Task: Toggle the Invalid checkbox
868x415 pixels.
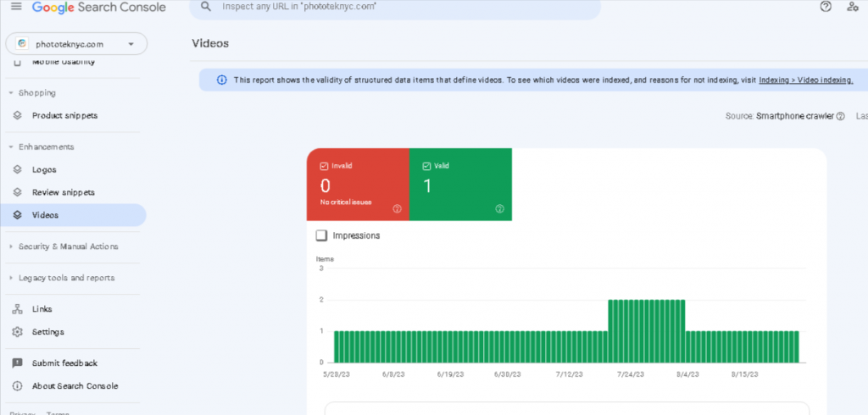Action: pos(324,165)
